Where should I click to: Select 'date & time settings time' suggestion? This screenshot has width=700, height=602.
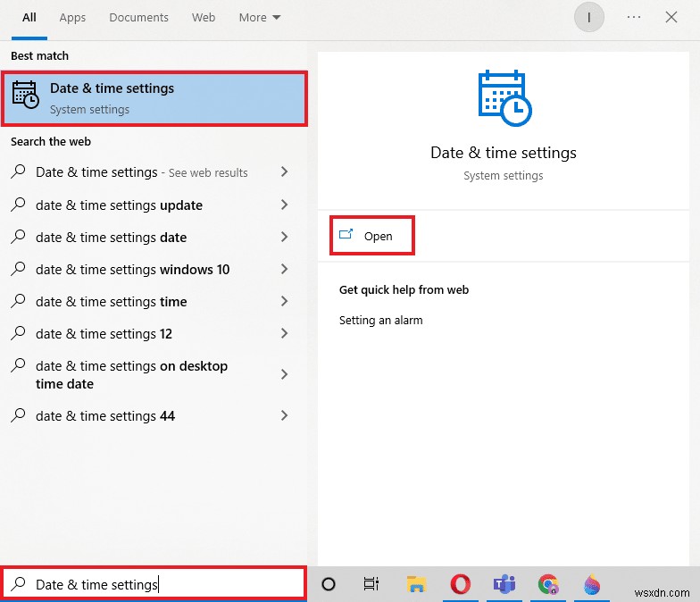click(x=111, y=302)
